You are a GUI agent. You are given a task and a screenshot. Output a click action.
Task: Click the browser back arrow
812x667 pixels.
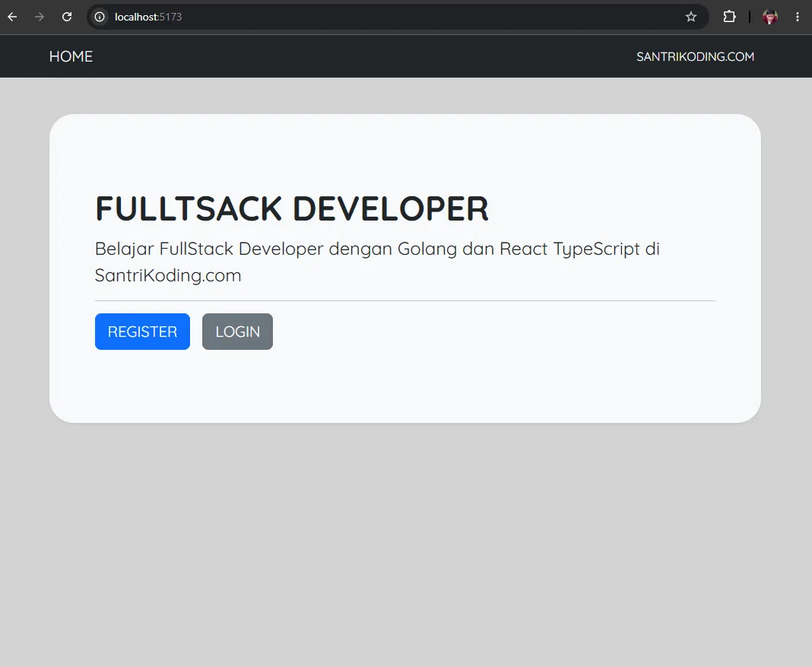pos(12,17)
